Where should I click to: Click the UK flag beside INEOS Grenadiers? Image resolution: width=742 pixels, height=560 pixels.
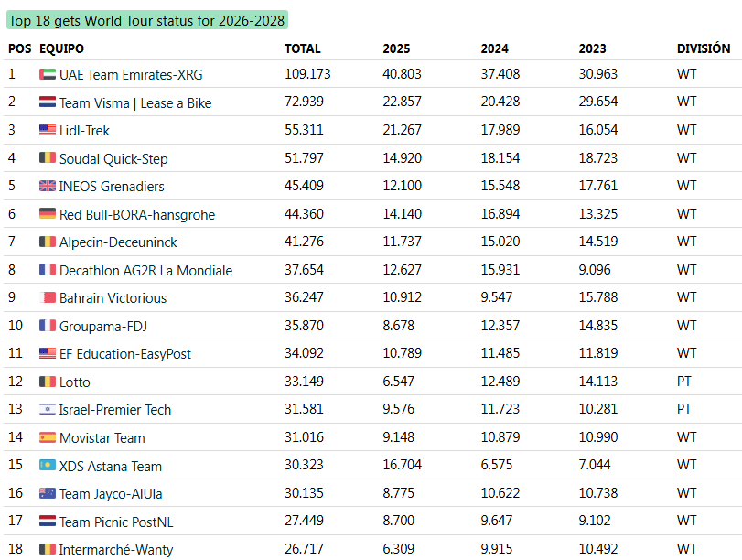(48, 186)
